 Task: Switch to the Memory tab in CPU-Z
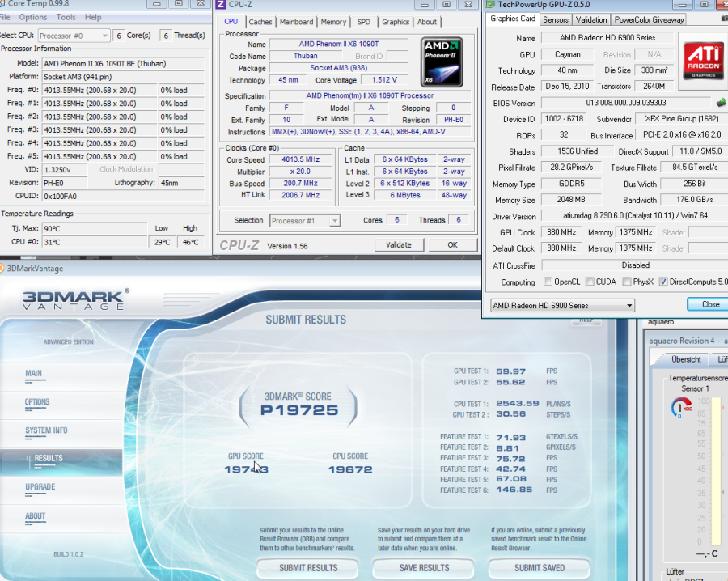(333, 22)
